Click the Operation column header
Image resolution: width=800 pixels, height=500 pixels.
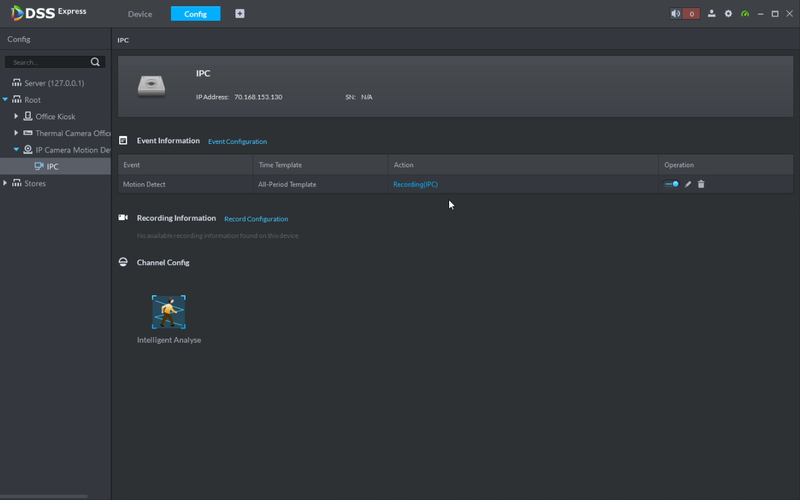pos(726,165)
